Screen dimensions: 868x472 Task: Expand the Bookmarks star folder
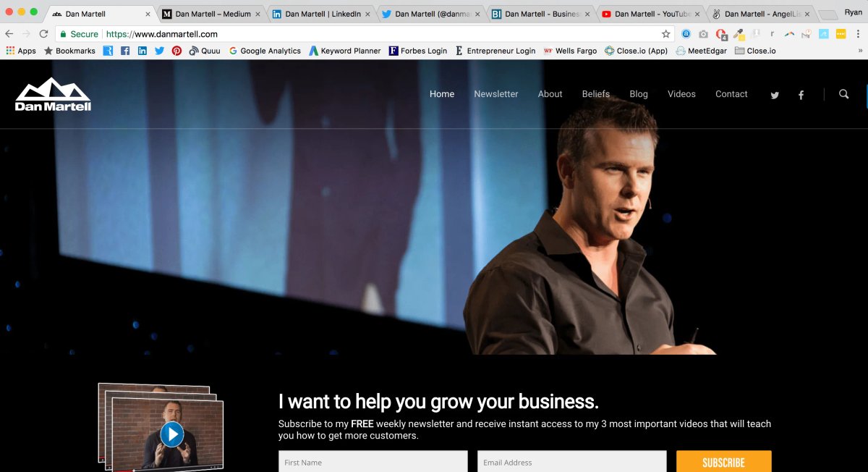(69, 51)
